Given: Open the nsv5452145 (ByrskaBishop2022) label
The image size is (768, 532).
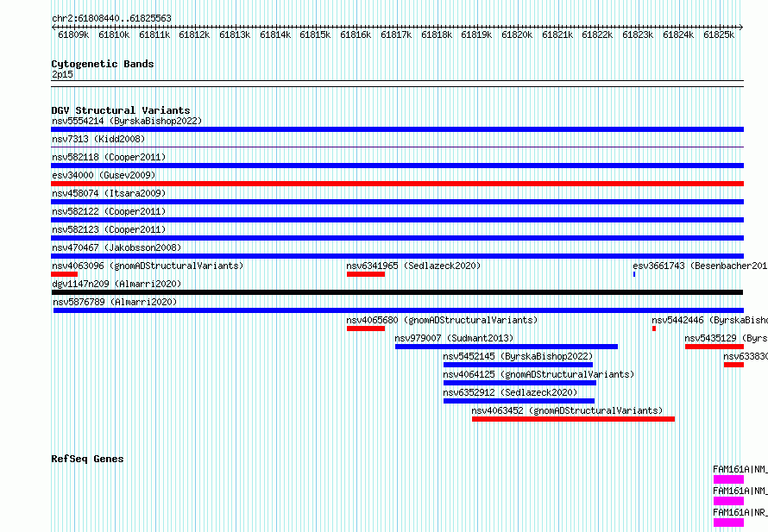Looking at the screenshot, I should coord(518,356).
